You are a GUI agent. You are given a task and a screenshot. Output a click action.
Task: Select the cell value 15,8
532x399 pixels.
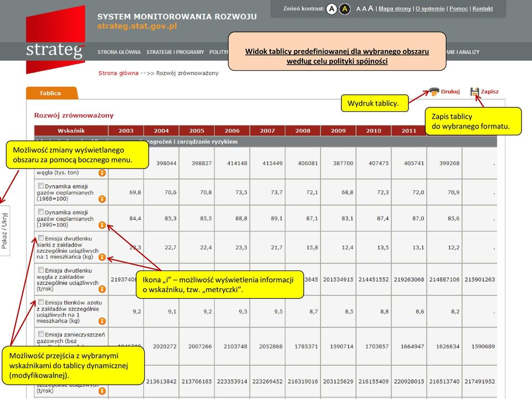pos(312,248)
